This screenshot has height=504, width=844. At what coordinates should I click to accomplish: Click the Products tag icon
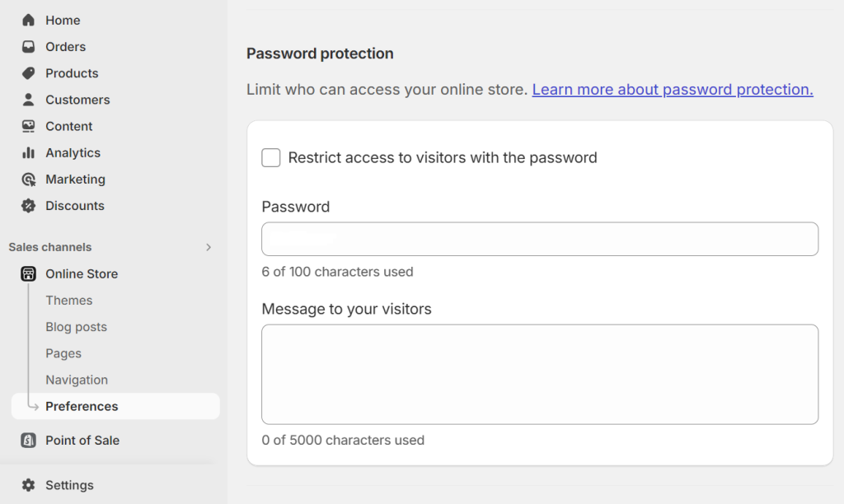(27, 72)
